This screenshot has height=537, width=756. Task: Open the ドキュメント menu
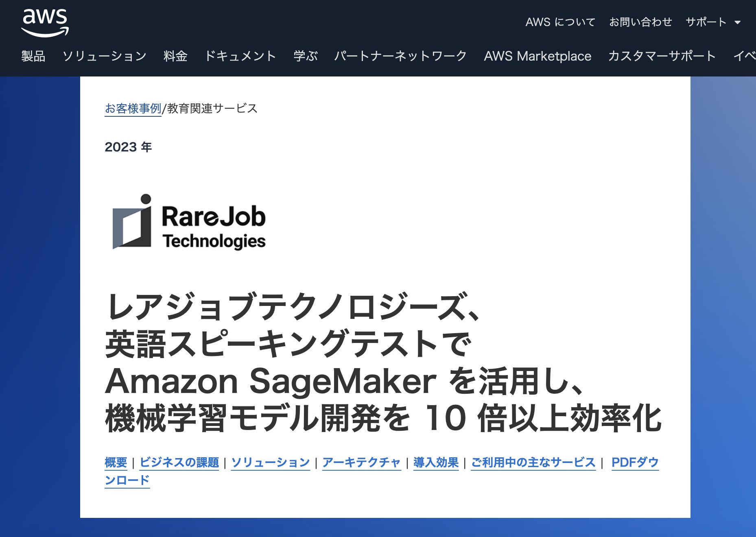point(240,56)
